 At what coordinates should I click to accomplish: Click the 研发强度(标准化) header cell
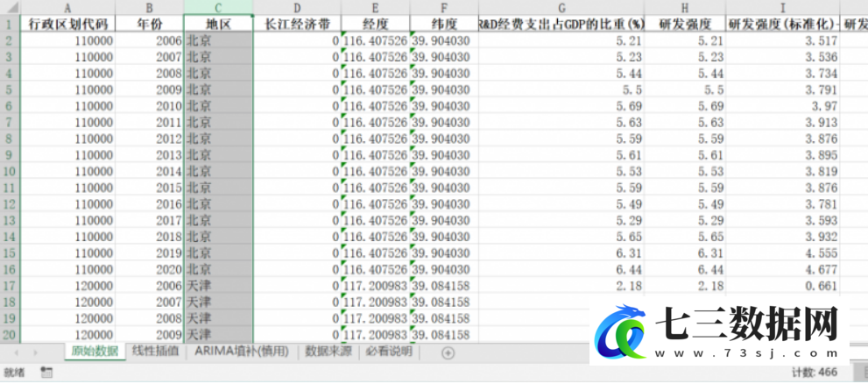click(783, 24)
